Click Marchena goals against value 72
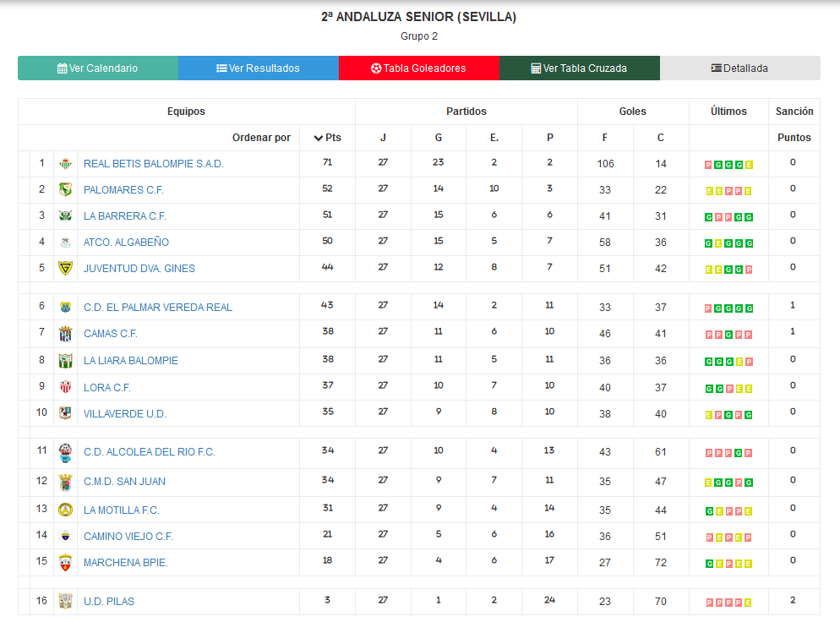 click(661, 563)
